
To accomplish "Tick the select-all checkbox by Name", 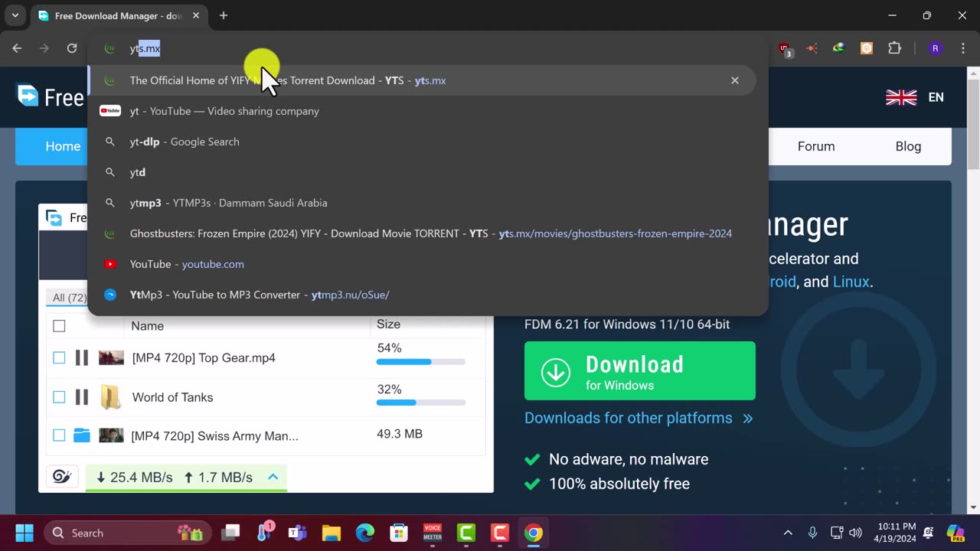I will (59, 326).
